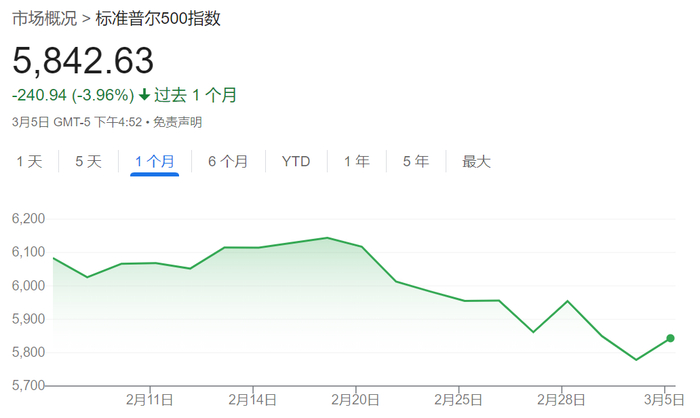700x418 pixels.
Task: Click the timestamp 3月5日 GMT-5 下午4:52
Action: [77, 122]
